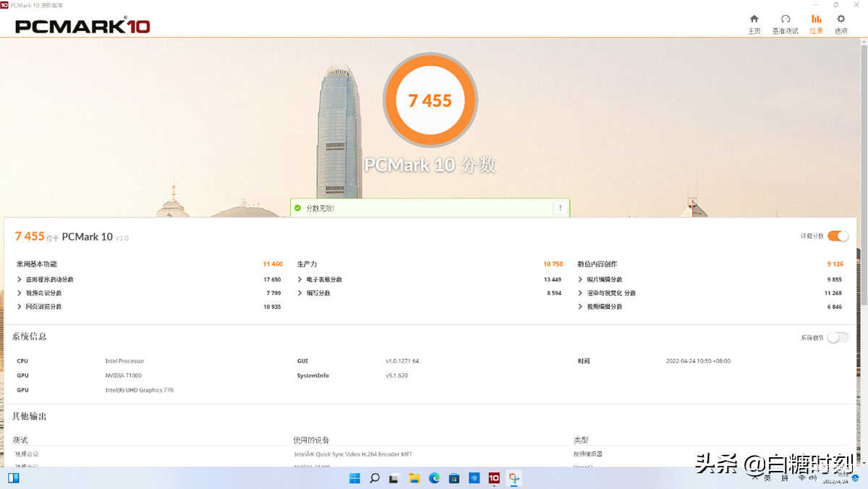Open the Snipping Tool taskbar icon
Image resolution: width=868 pixels, height=489 pixels.
click(x=514, y=478)
